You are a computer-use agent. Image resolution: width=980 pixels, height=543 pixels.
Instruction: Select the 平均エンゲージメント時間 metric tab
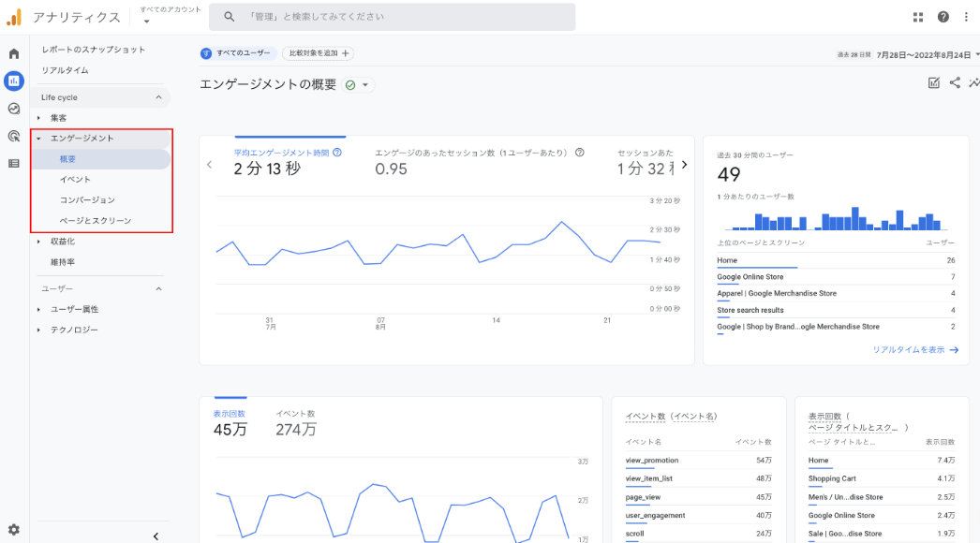pos(290,162)
